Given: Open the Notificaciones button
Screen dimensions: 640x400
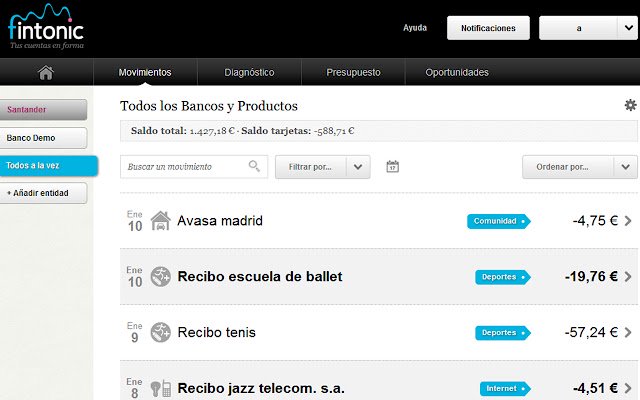Looking at the screenshot, I should coord(488,28).
